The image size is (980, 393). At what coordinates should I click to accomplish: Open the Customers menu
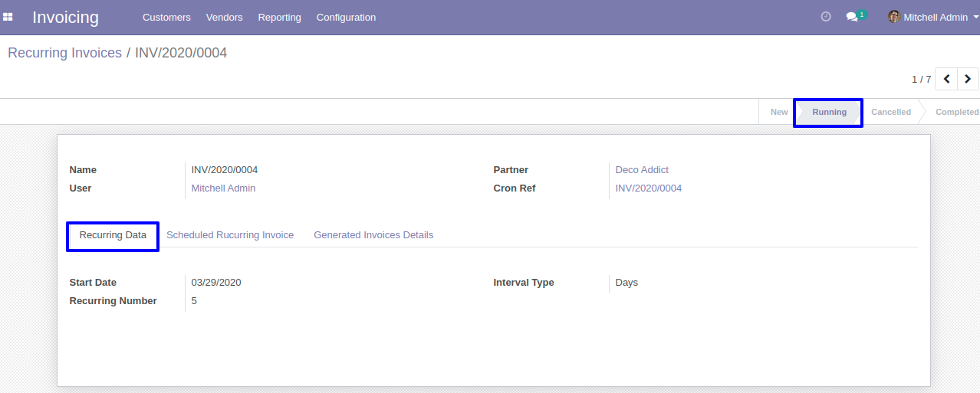(x=166, y=17)
